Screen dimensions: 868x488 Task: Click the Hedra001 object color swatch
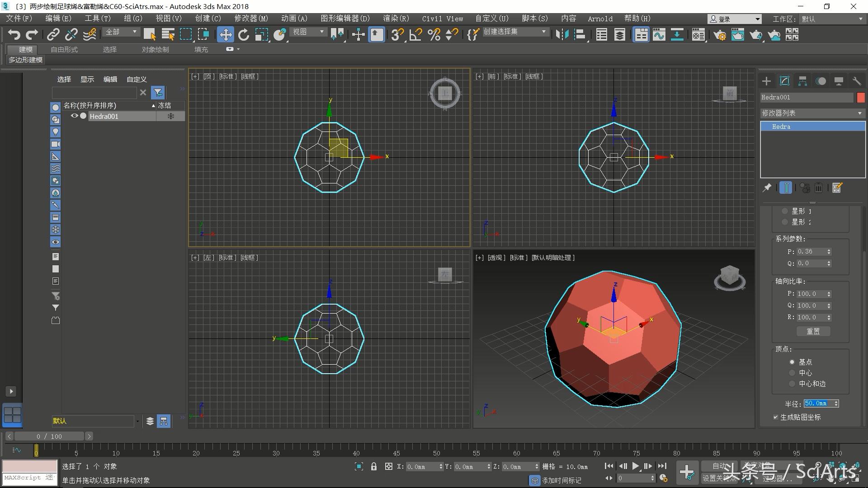[861, 97]
